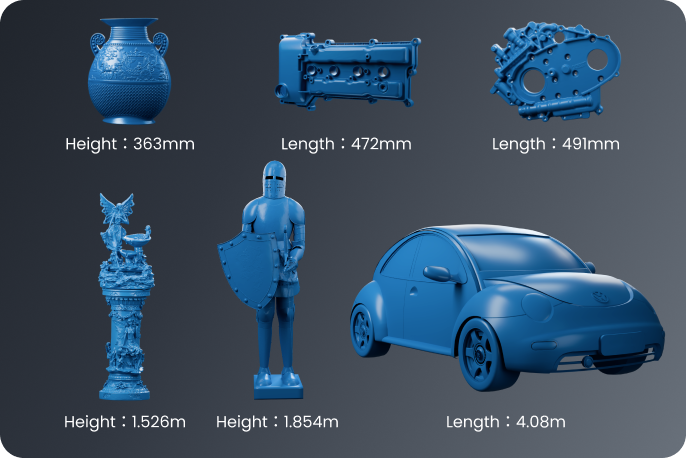Screen dimensions: 686x458
Task: Select the fairy fountain pillar statue
Action: pos(126,297)
